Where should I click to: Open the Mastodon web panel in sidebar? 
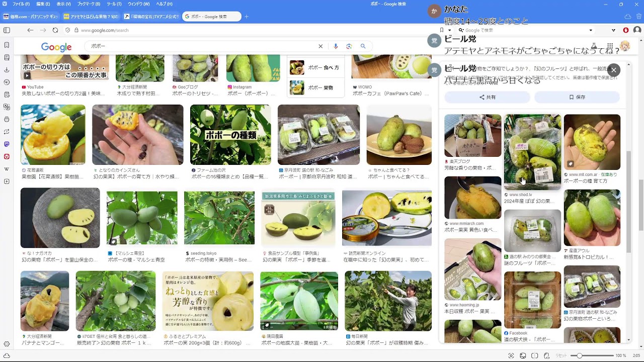click(x=7, y=144)
